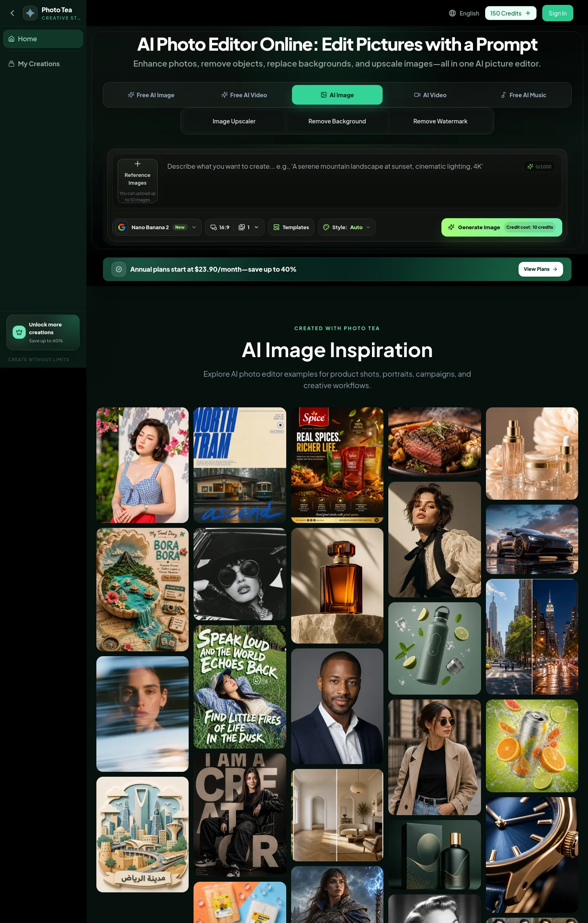The width and height of the screenshot is (588, 923).
Task: Click the 150 Credits button
Action: click(x=510, y=13)
